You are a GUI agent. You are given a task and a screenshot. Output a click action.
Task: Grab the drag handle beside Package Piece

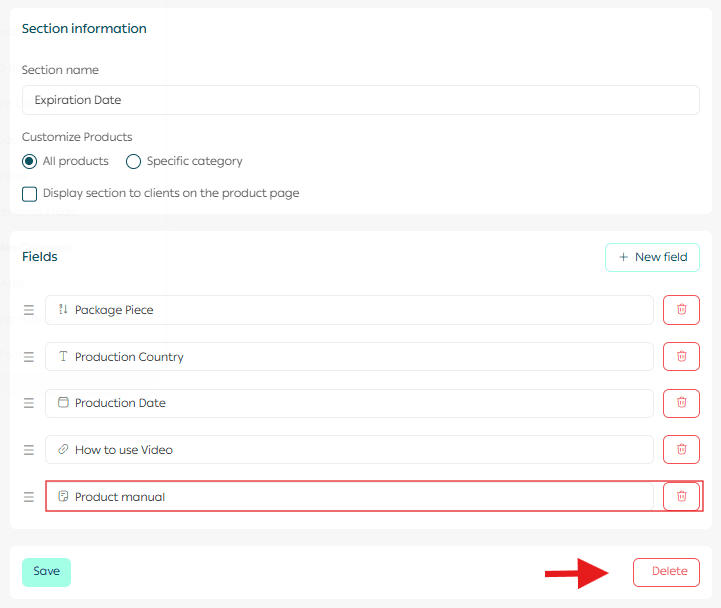[29, 310]
